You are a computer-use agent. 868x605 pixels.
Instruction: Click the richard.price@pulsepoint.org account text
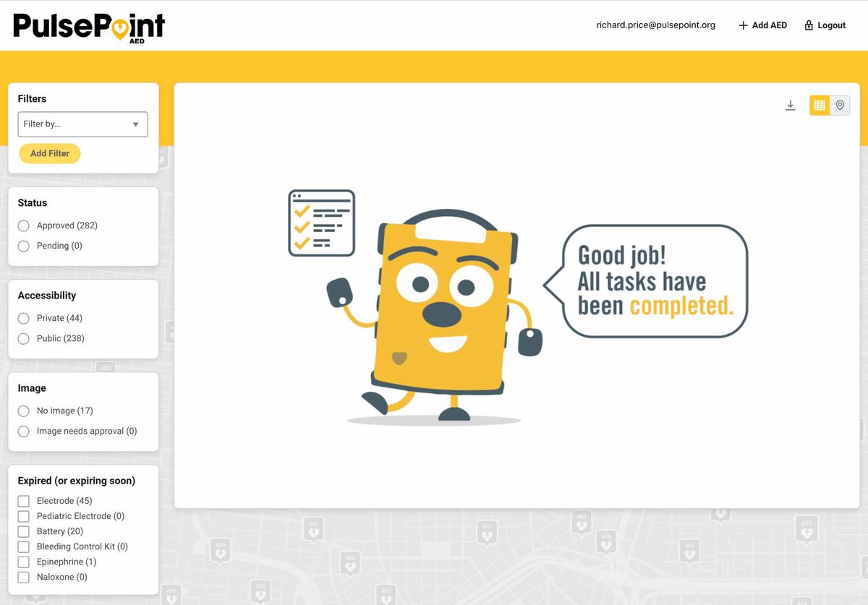pos(655,25)
